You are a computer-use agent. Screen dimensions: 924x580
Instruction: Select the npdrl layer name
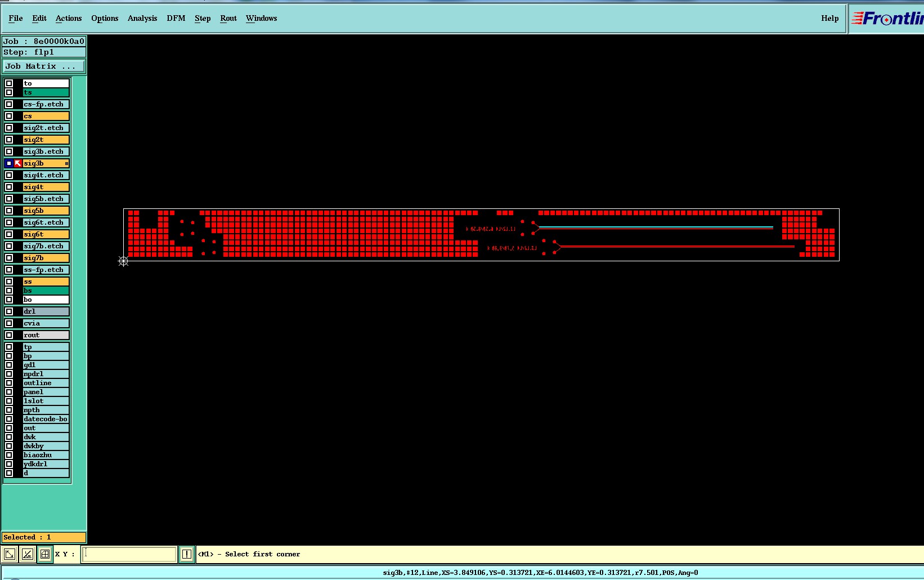click(x=46, y=374)
